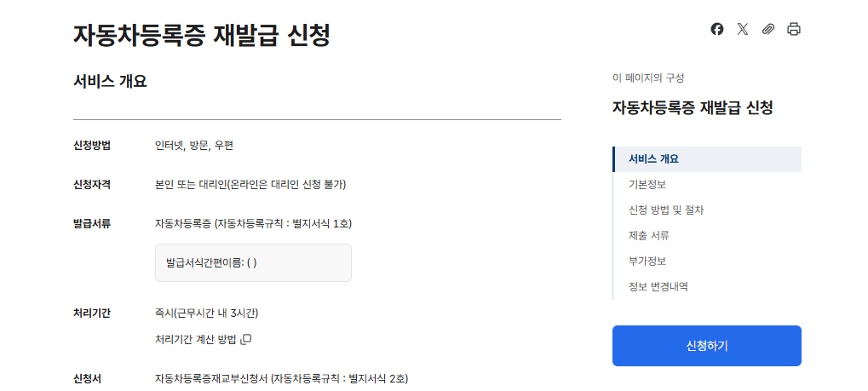Click copy icon beside 처리기간 계산 방법
The width and height of the screenshot is (868, 391).
point(246,340)
